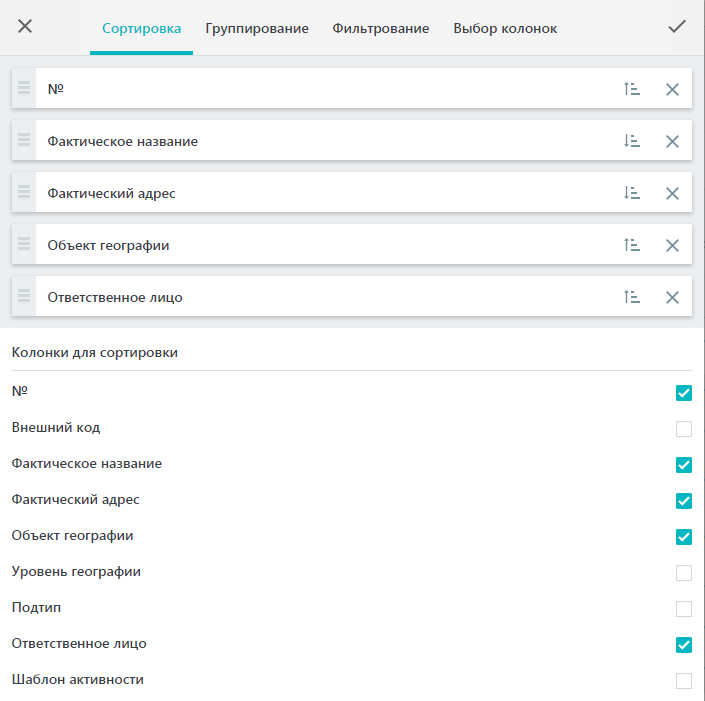Toggle sort direction for Ответственное лицо

631,297
